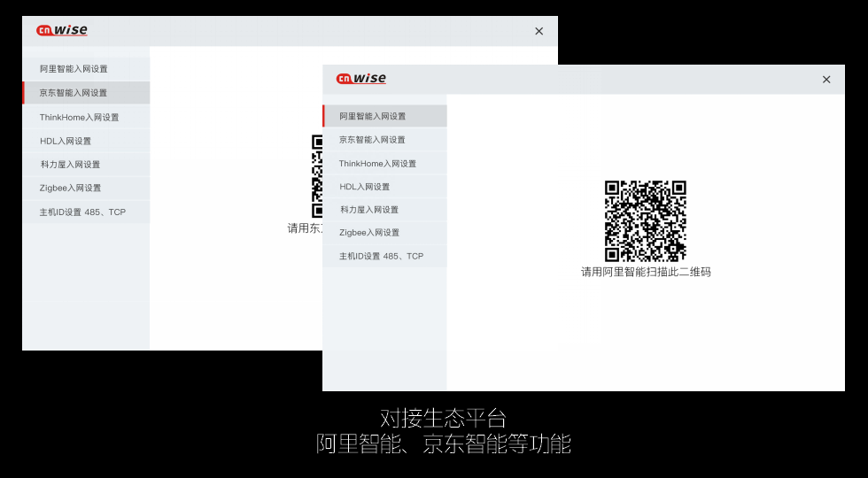Click the CN Wise logo in the back window
868x478 pixels.
62,31
